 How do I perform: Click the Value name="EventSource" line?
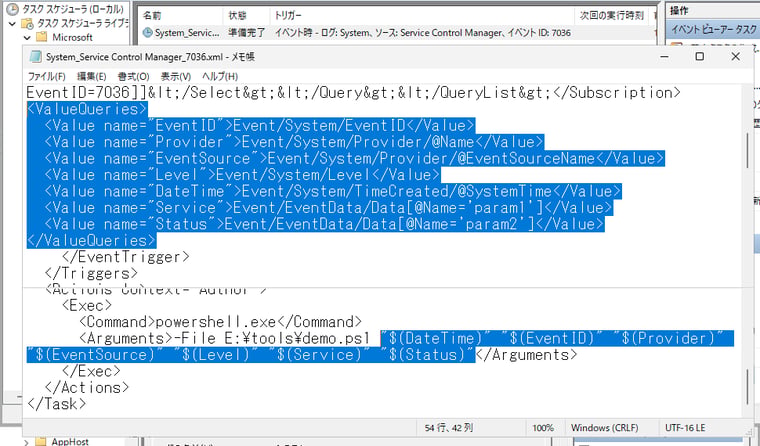click(x=354, y=159)
